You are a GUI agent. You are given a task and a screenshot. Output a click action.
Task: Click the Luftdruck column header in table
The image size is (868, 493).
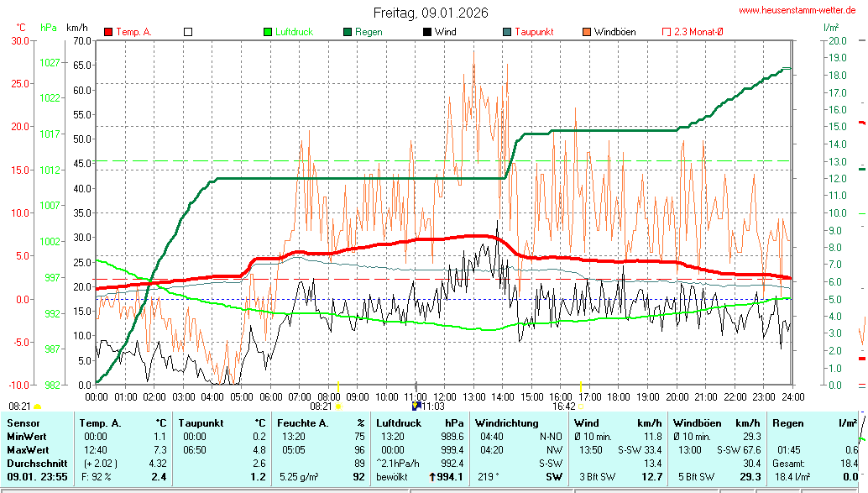399,423
